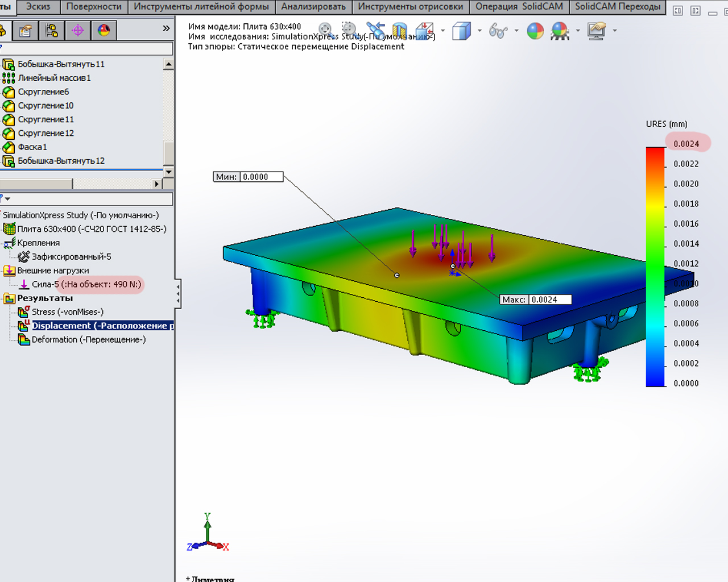
Task: Open the PropertyManager tab icon
Action: [x=26, y=30]
